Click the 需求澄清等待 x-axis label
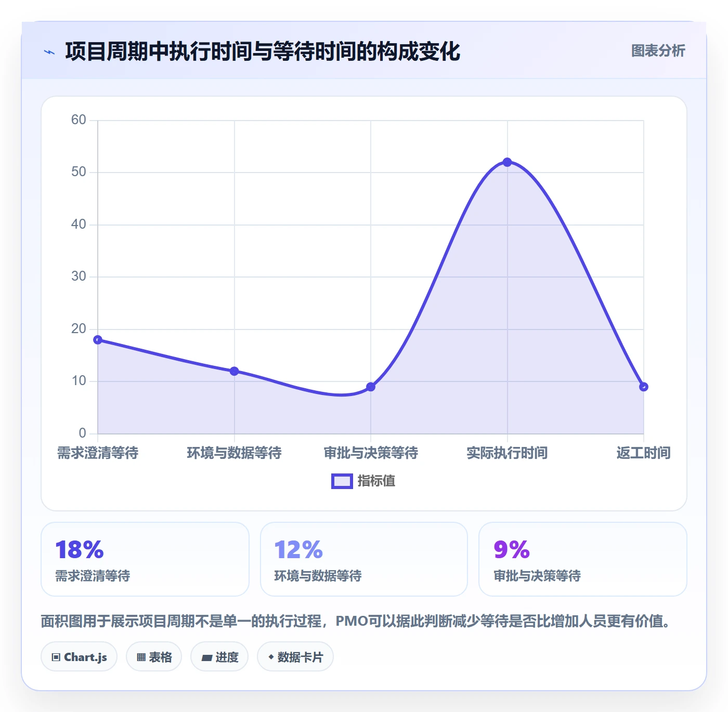Image resolution: width=728 pixels, height=712 pixels. (x=98, y=453)
